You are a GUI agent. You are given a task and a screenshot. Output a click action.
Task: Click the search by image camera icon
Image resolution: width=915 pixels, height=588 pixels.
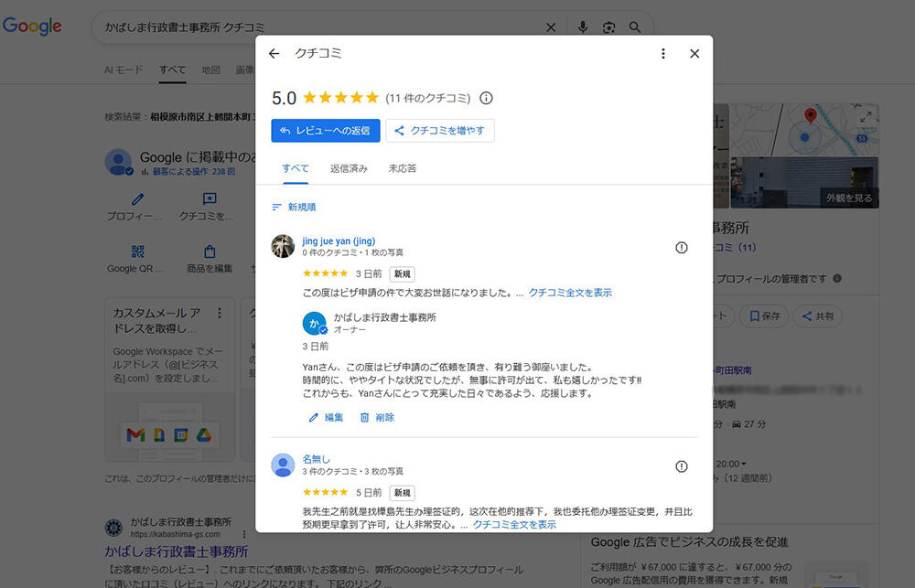tap(608, 27)
